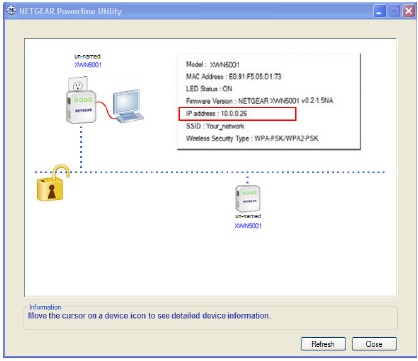Refresh the Powerline device list
This screenshot has width=418, height=361.
323,344
